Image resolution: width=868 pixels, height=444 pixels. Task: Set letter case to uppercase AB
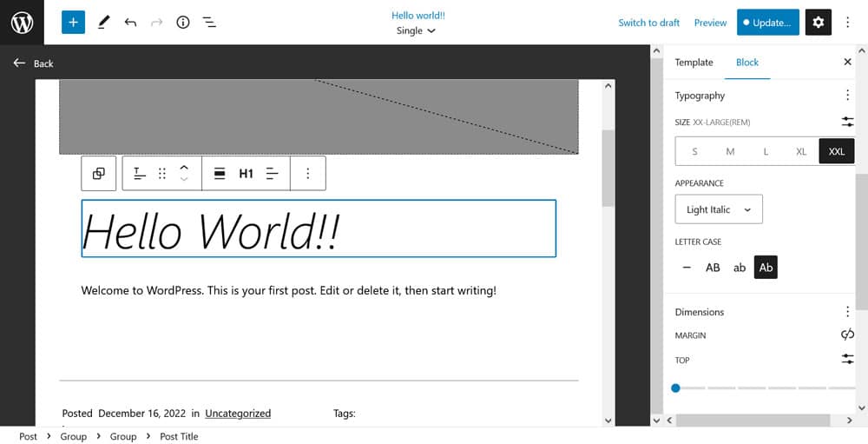[x=713, y=268]
